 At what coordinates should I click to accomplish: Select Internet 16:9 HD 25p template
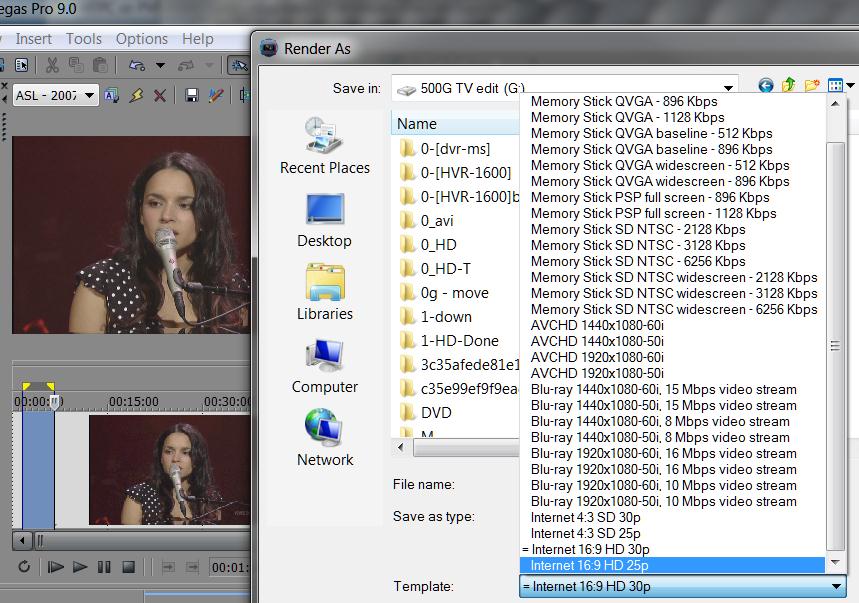coord(672,565)
